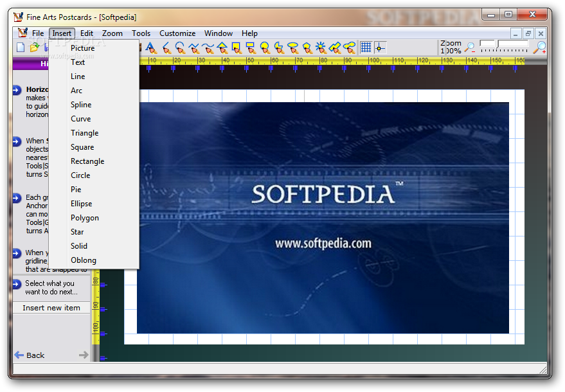Choose Arc from the Insert menu
This screenshot has height=392, width=565.
(x=94, y=91)
